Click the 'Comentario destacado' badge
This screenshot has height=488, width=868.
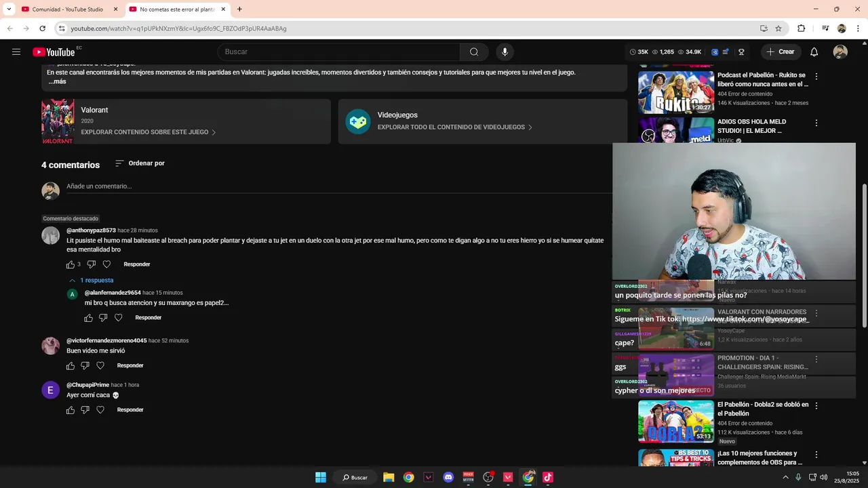coord(71,218)
